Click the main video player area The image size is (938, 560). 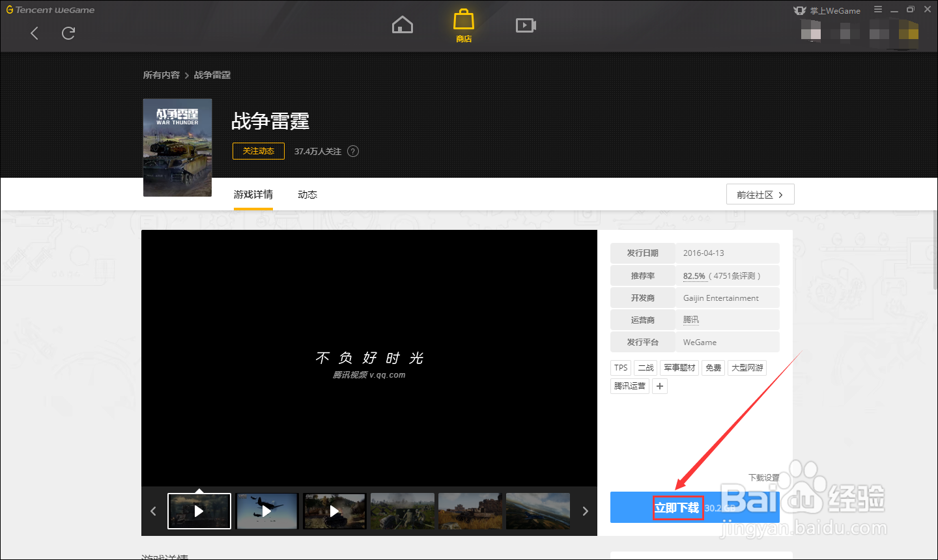369,358
